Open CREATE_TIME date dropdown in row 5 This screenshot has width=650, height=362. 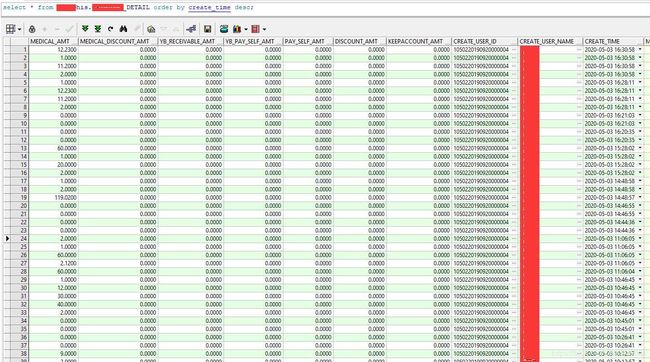click(x=640, y=83)
